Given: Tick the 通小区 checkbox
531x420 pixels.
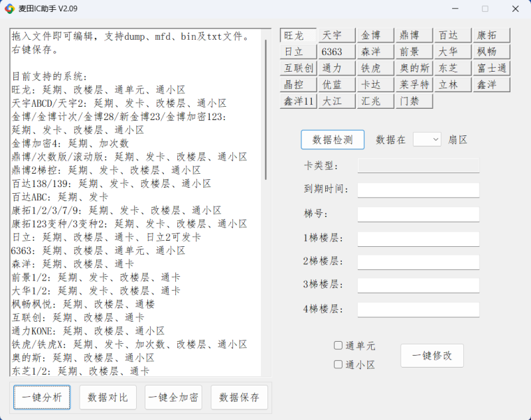Looking at the screenshot, I should tap(338, 364).
